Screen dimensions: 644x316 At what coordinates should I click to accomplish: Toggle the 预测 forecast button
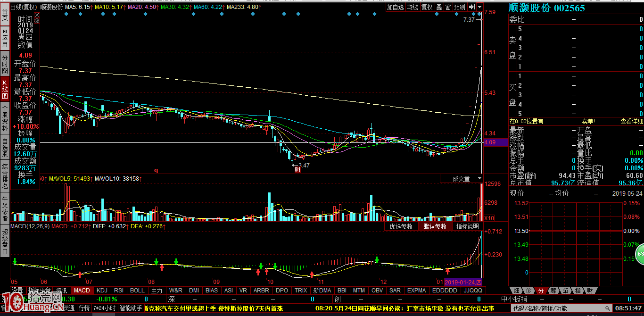pos(460,7)
